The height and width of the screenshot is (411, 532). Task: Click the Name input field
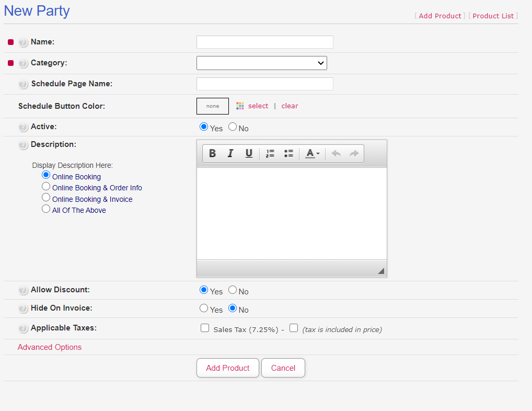point(264,42)
